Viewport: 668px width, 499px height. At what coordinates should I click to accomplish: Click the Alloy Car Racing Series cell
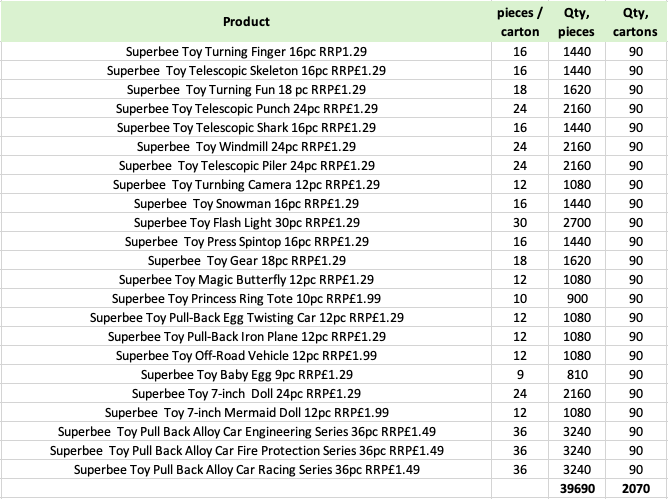point(246,470)
